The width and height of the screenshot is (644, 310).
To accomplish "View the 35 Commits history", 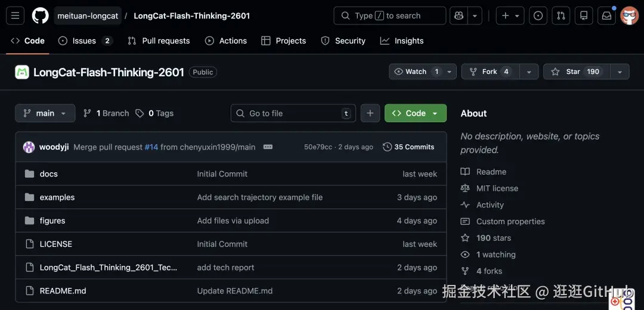I will (408, 147).
